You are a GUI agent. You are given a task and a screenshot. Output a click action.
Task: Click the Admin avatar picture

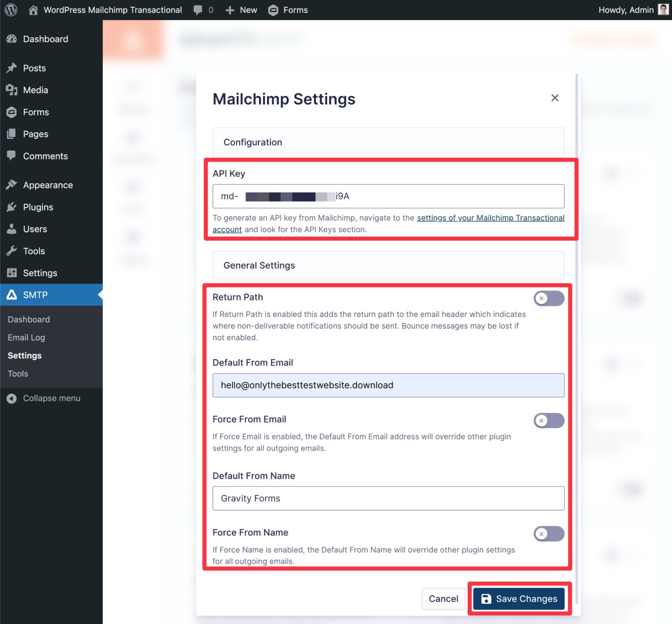click(x=663, y=9)
